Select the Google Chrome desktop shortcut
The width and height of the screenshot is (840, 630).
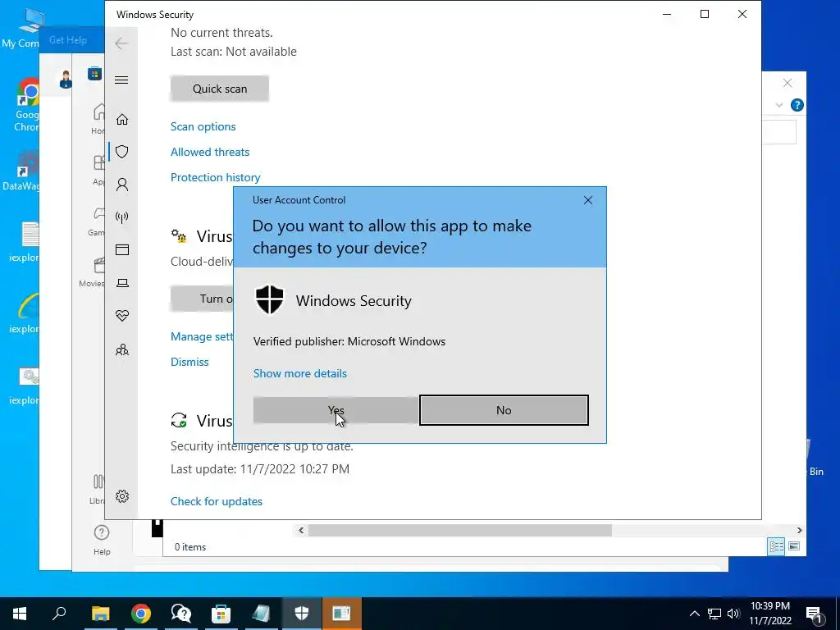coord(26,104)
